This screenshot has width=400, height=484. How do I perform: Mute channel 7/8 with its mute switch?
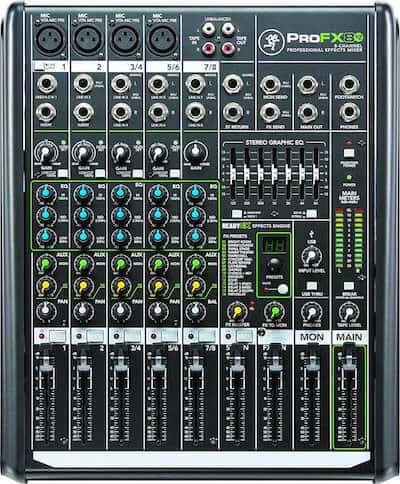pyautogui.click(x=206, y=336)
